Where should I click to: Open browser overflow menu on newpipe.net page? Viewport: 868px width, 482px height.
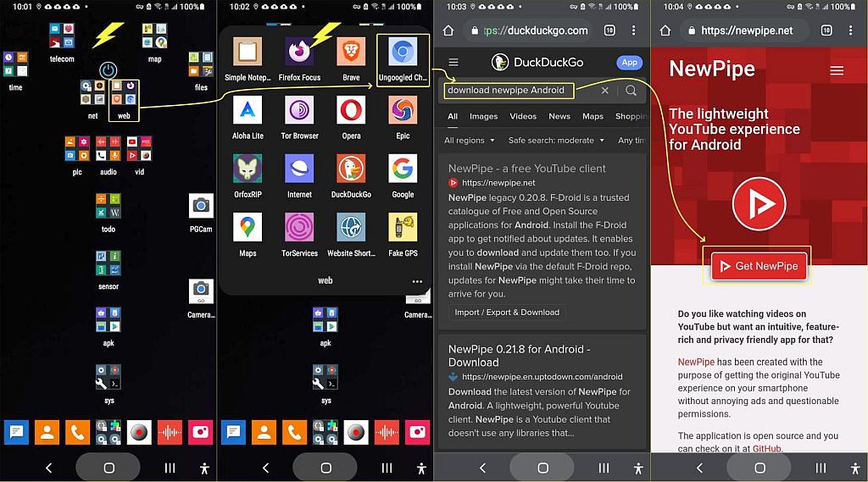coord(850,30)
